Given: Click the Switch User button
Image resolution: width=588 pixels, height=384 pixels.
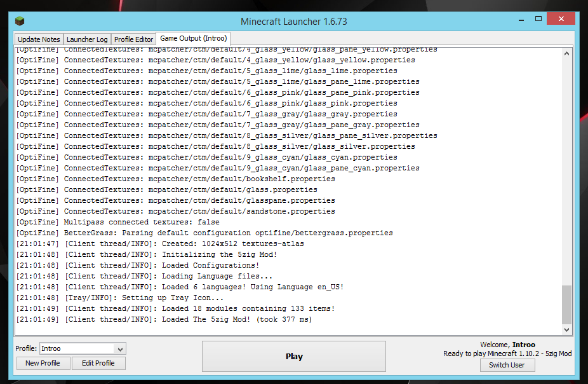Looking at the screenshot, I should click(507, 365).
